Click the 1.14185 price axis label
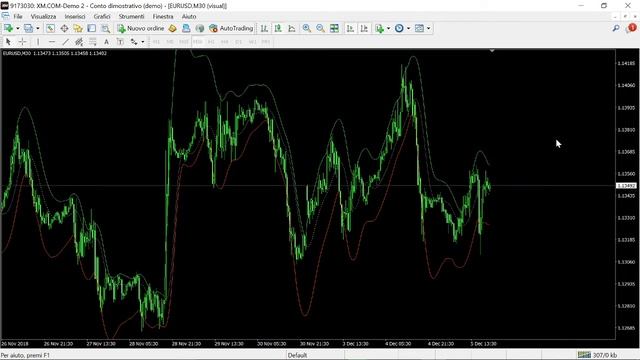 [626, 63]
